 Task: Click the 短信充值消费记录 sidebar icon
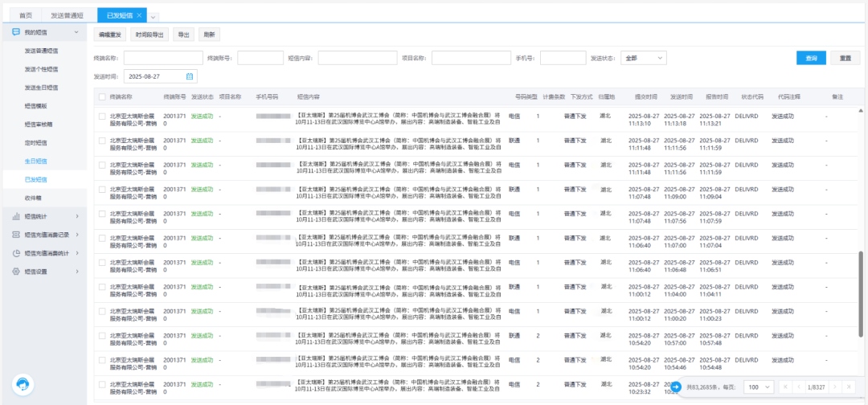tap(16, 235)
